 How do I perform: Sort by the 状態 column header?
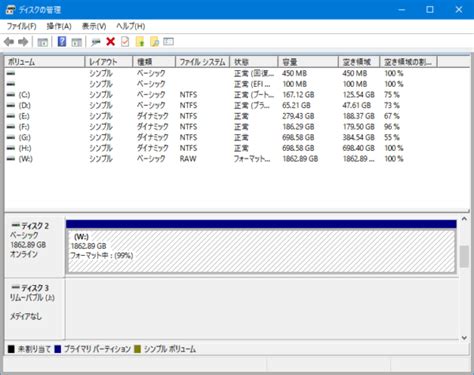[x=254, y=62]
